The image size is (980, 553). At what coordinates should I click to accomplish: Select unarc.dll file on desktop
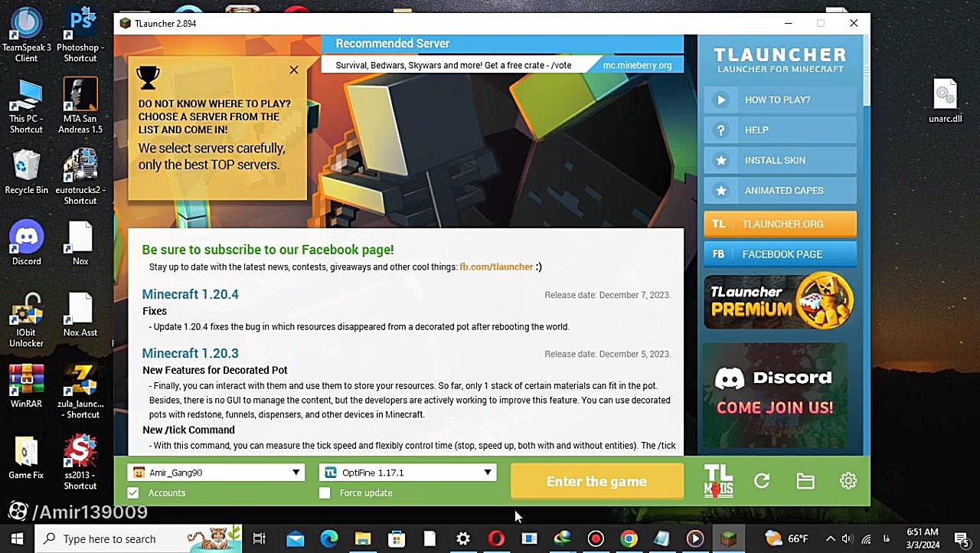pyautogui.click(x=946, y=100)
